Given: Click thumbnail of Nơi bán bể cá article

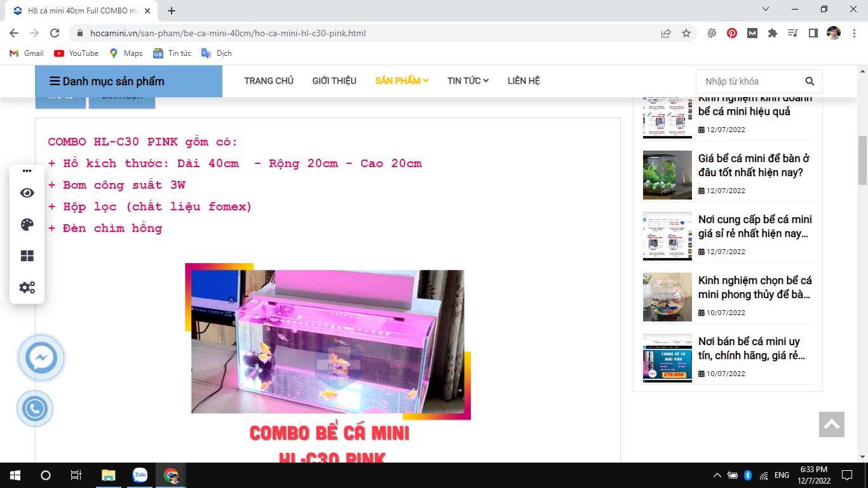Looking at the screenshot, I should [667, 358].
